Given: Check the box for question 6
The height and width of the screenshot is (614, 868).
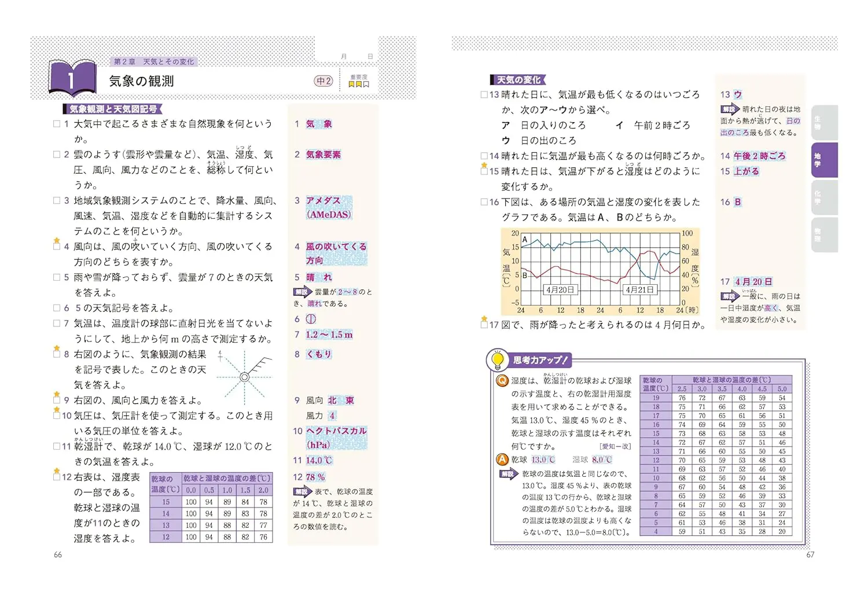Looking at the screenshot, I should [57, 308].
